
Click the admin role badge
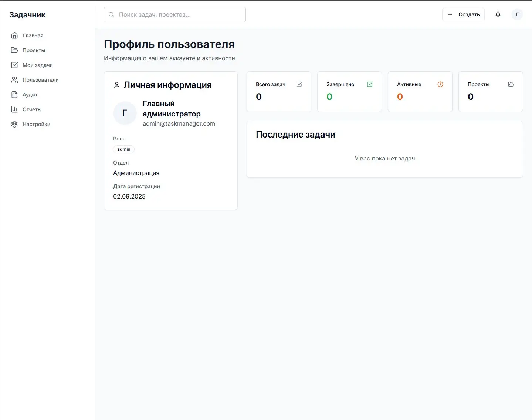pos(123,149)
